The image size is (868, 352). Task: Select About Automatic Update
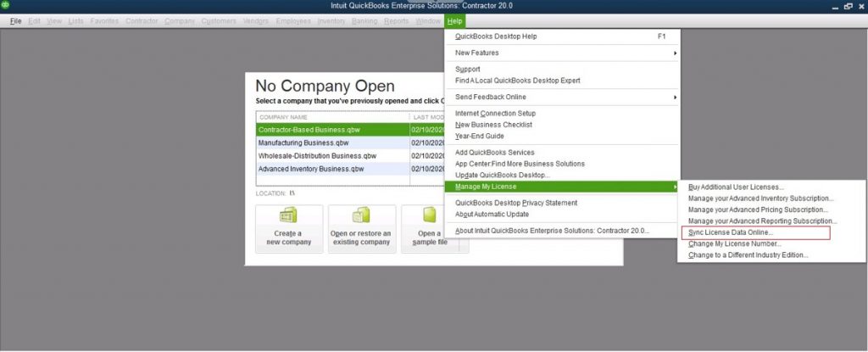coord(563,214)
